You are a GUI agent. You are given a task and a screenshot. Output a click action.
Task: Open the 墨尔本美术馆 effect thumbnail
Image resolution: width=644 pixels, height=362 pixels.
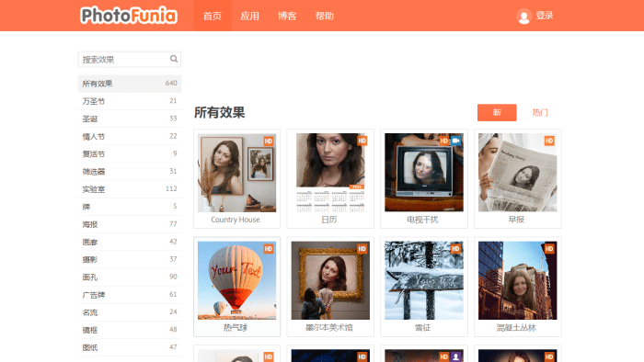(x=330, y=280)
